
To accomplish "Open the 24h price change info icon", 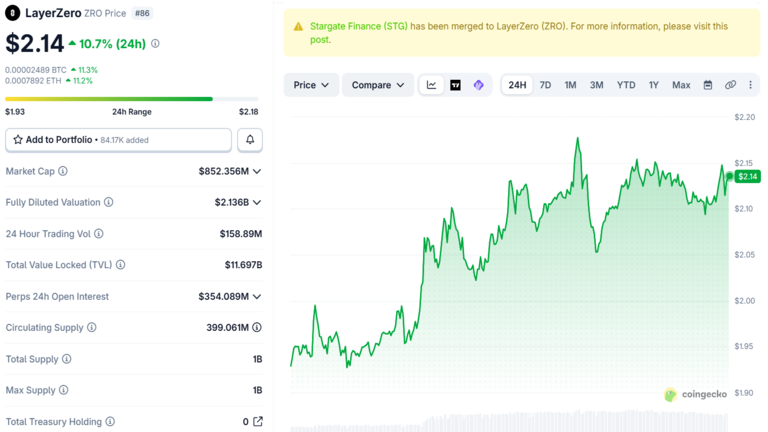I will coord(155,44).
